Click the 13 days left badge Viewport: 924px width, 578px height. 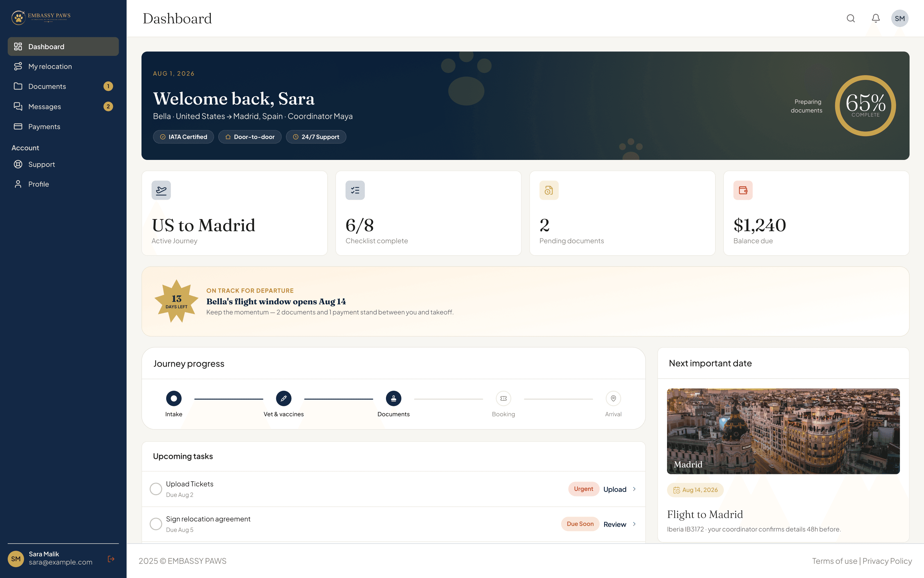click(176, 301)
